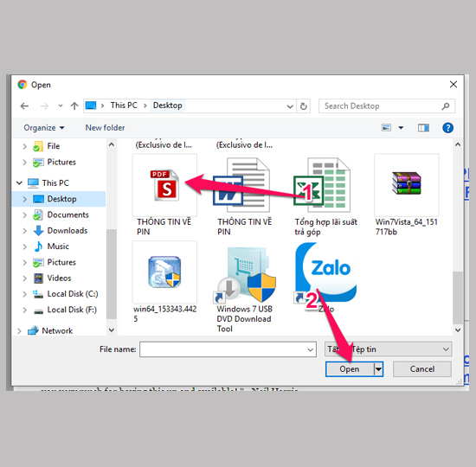Select Desktop in the navigation tree

pos(61,199)
